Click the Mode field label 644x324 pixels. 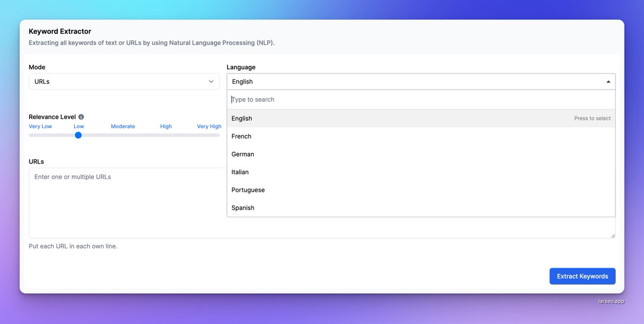click(x=37, y=67)
